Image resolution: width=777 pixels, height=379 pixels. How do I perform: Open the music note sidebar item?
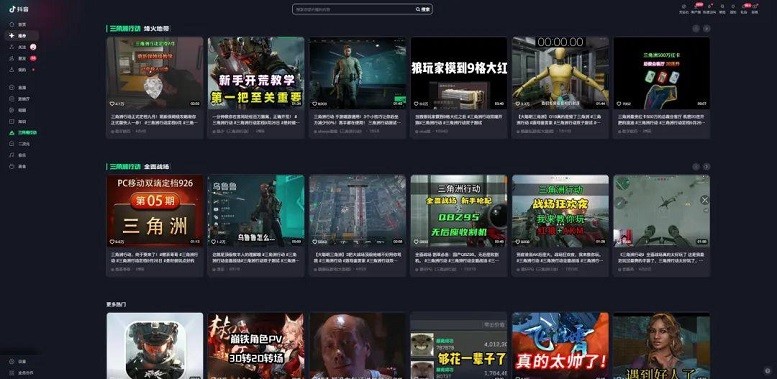click(x=11, y=155)
